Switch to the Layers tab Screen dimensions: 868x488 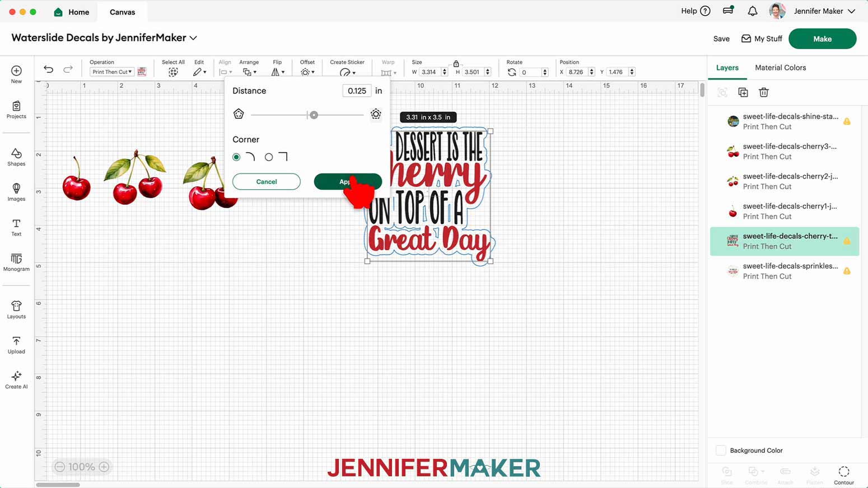pos(727,68)
